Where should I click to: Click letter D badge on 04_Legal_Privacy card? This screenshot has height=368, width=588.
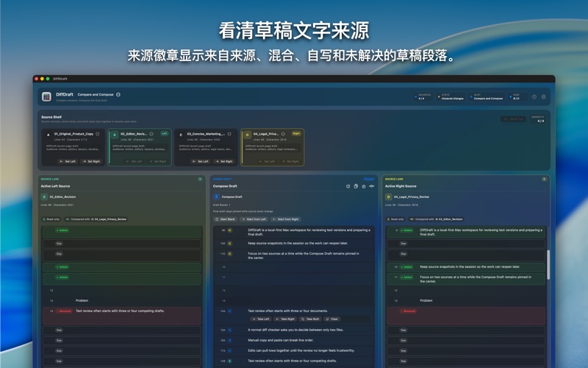(247, 135)
